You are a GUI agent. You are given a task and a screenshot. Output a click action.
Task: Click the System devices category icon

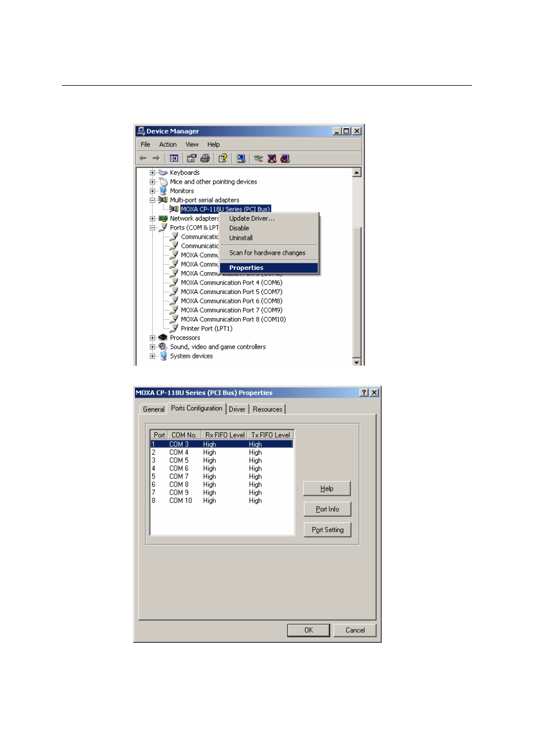tap(163, 356)
